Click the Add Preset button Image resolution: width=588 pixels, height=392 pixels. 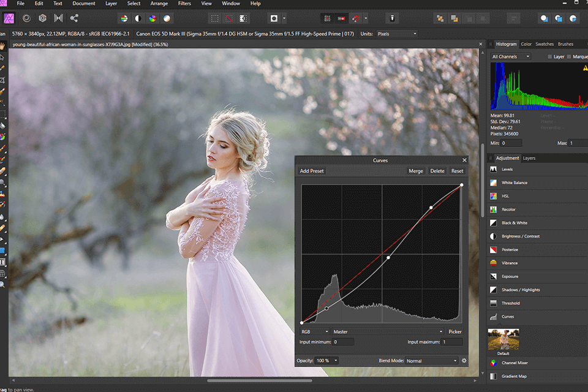312,171
